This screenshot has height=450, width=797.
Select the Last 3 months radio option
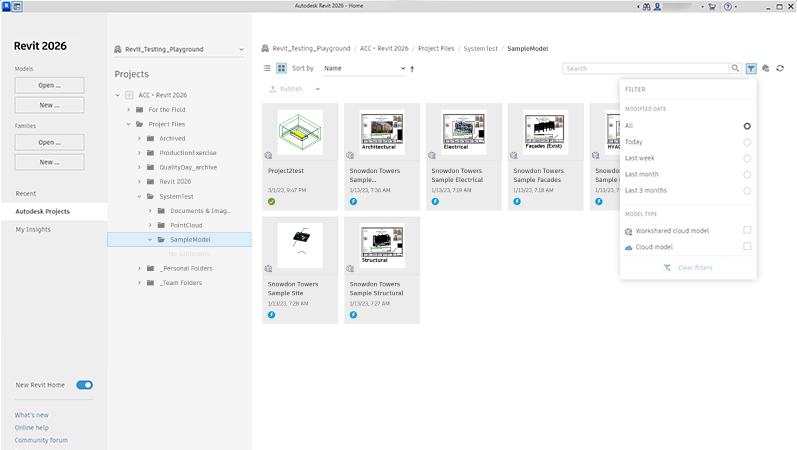(747, 191)
